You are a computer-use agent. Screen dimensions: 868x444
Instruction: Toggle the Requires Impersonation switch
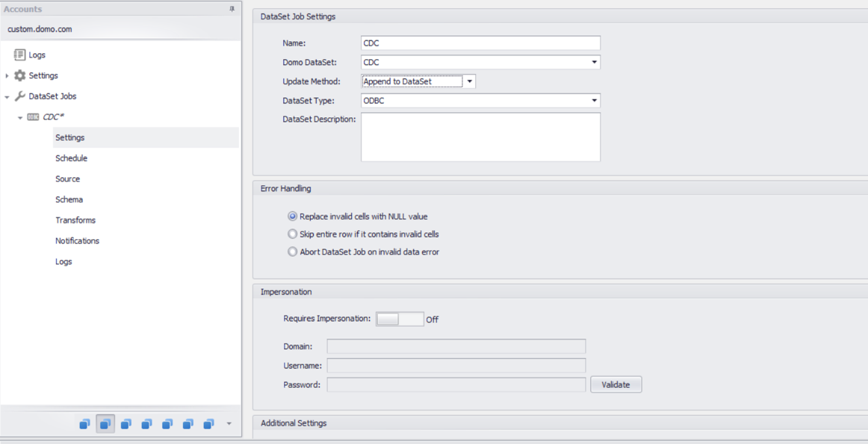click(x=399, y=319)
